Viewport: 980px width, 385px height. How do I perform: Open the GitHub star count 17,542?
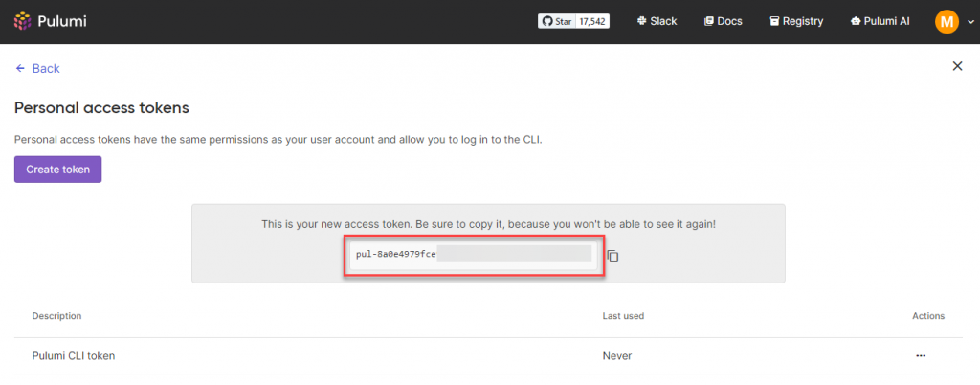click(592, 21)
